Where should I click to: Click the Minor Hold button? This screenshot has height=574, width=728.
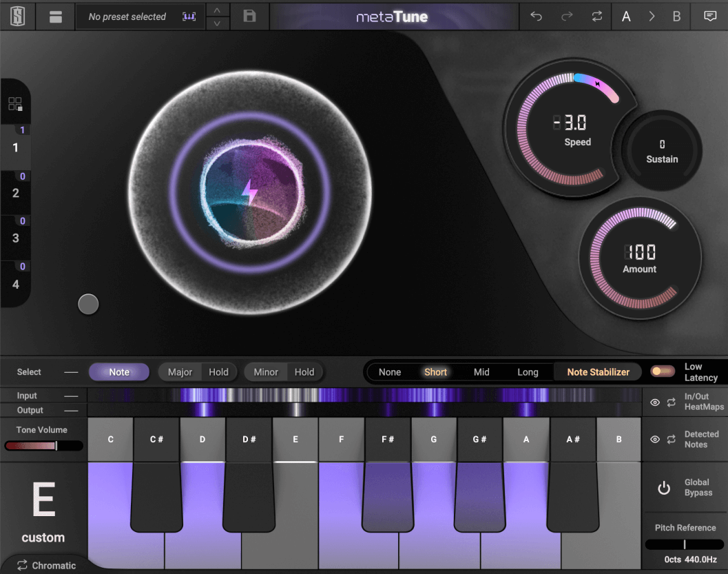[x=304, y=371]
